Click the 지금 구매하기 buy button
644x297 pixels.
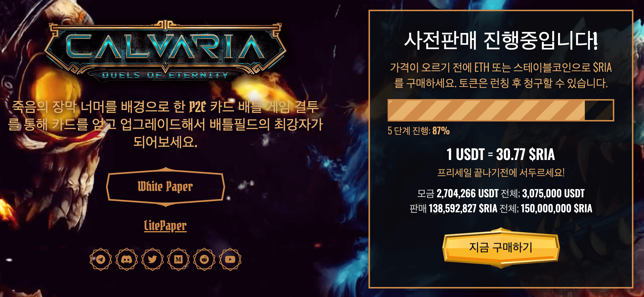tap(501, 248)
